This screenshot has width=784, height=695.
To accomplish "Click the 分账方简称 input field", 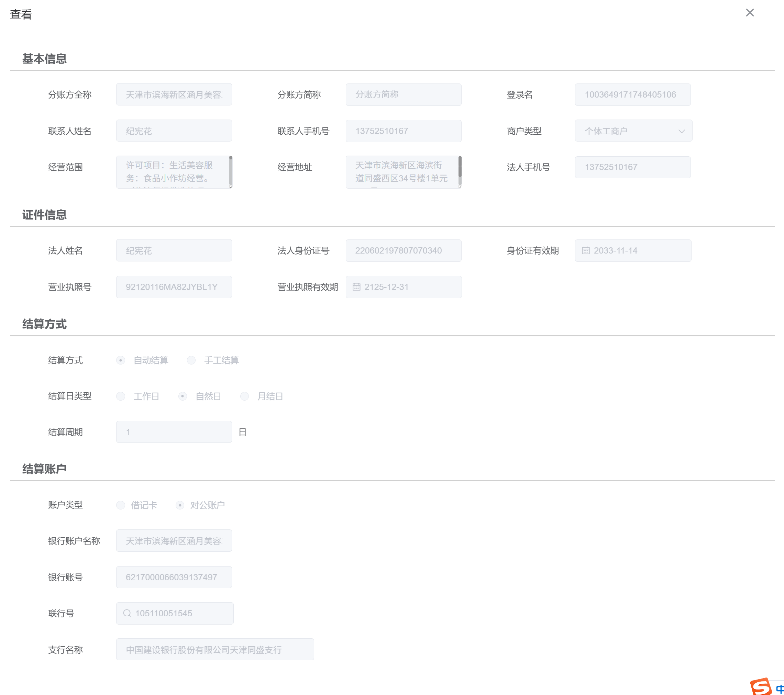I will coord(403,95).
